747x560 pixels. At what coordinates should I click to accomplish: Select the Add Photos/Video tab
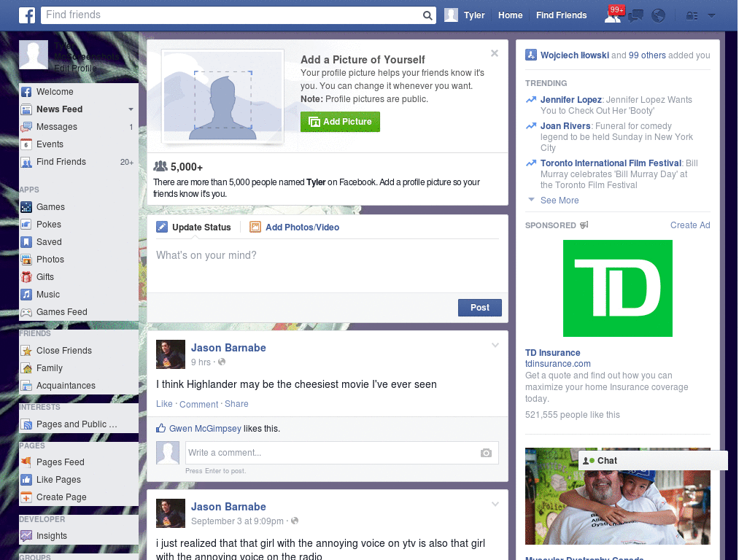295,227
